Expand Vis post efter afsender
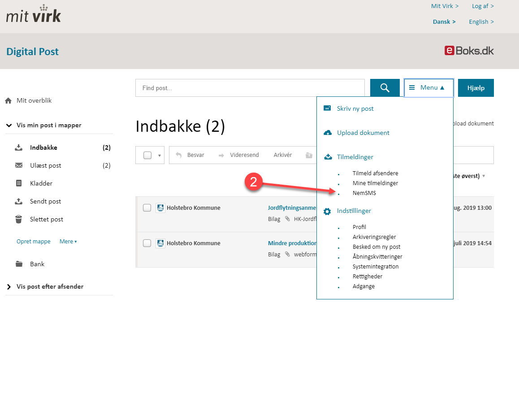This screenshot has height=420, width=519. tap(9, 287)
